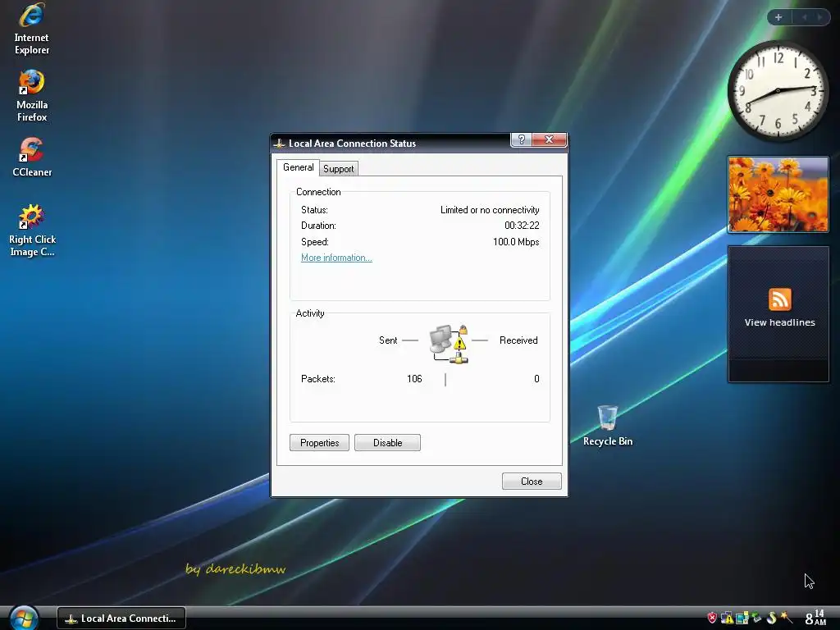
Task: Select the Right Click Image Converter shortcut
Action: point(32,231)
